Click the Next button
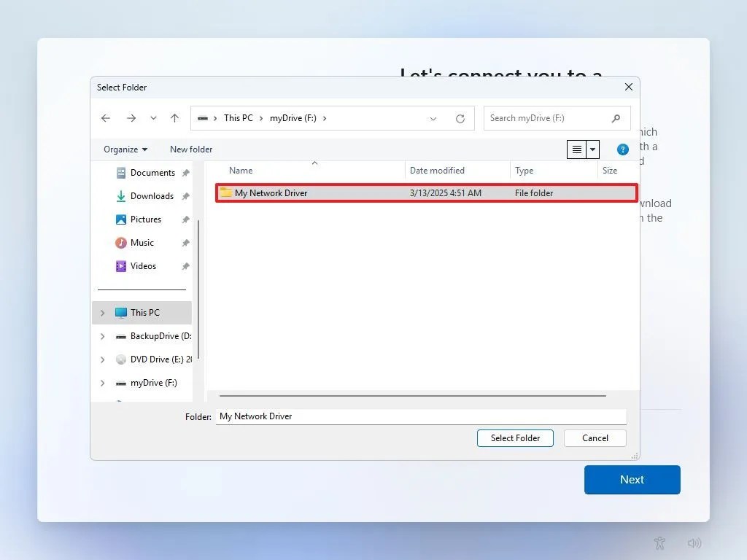 632,480
